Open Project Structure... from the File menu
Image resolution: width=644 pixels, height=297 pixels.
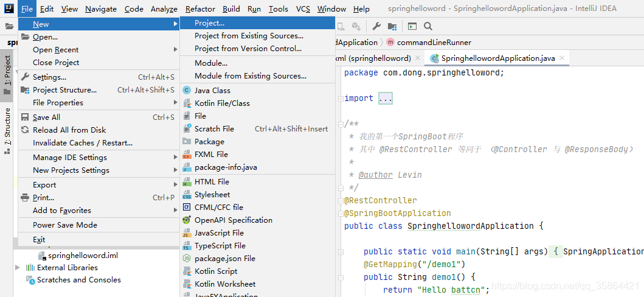tap(99, 89)
